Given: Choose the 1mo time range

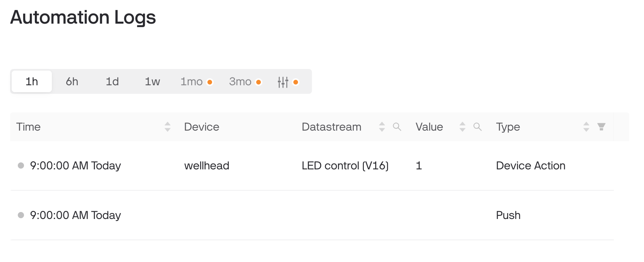Looking at the screenshot, I should click(x=196, y=81).
